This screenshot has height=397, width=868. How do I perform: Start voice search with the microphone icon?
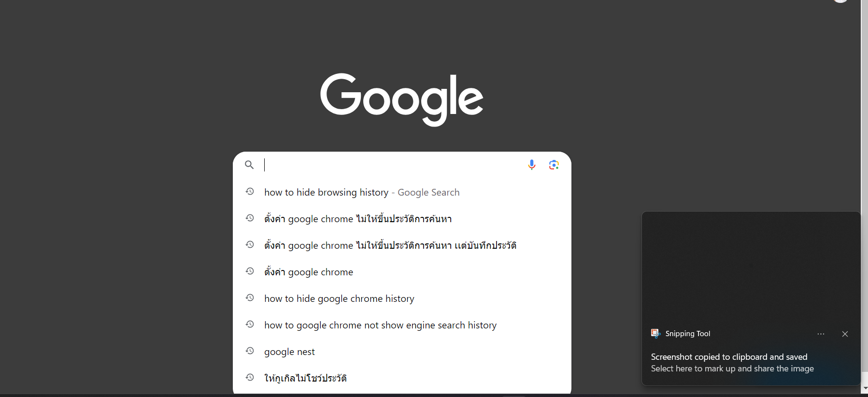tap(531, 165)
